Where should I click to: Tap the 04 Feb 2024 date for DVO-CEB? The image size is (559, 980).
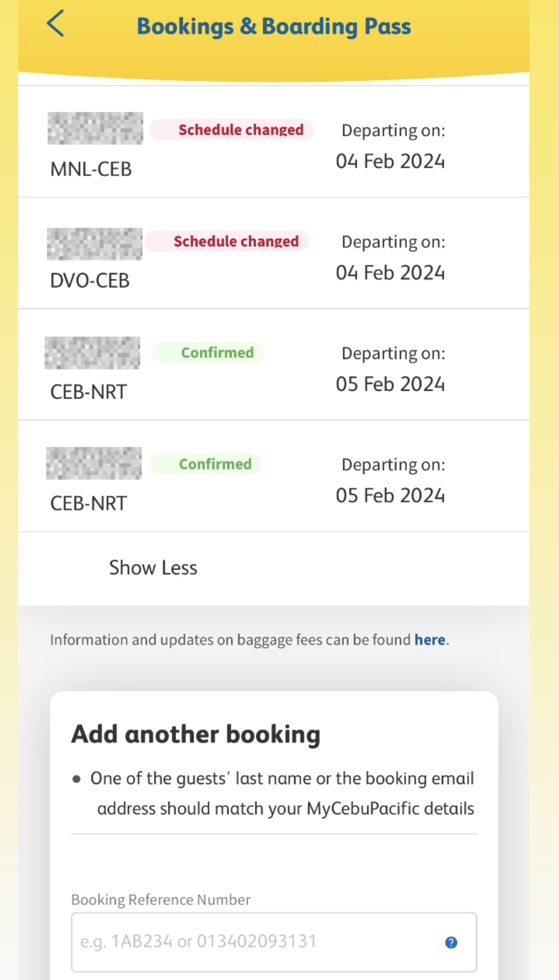(x=390, y=273)
